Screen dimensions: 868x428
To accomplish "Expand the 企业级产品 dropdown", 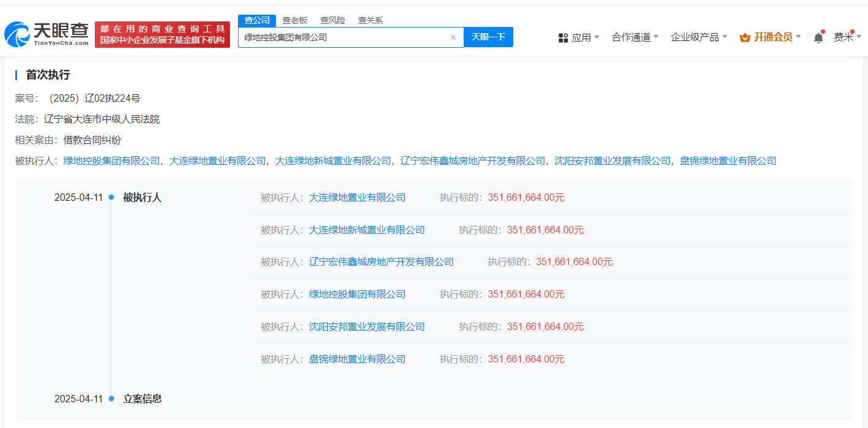I will pyautogui.click(x=699, y=37).
